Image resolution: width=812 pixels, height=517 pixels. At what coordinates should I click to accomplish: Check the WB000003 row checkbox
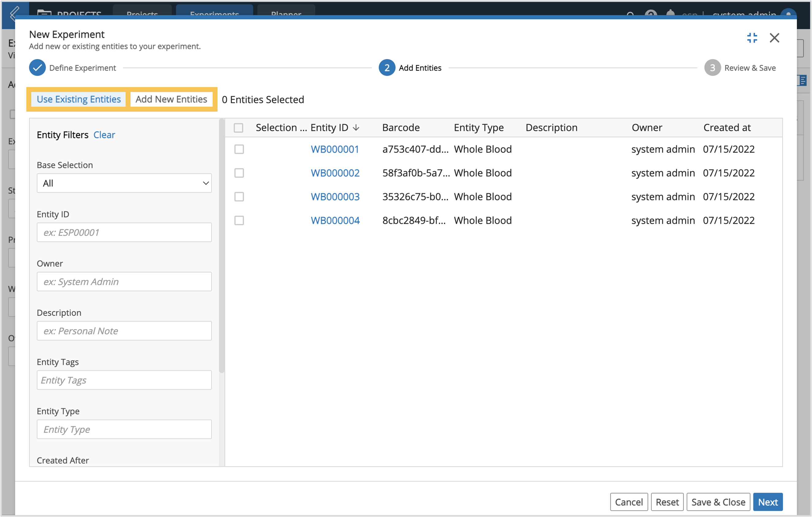(x=239, y=197)
